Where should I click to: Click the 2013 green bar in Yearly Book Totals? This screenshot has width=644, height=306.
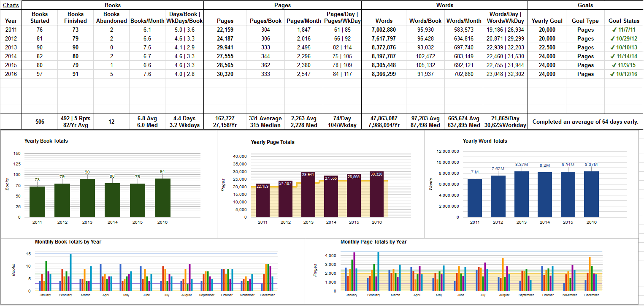[87, 198]
